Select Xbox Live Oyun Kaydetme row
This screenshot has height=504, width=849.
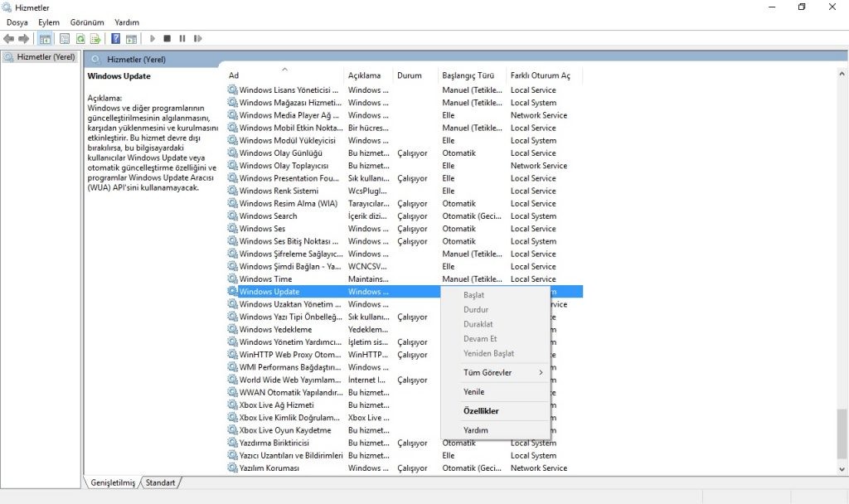tap(405, 430)
